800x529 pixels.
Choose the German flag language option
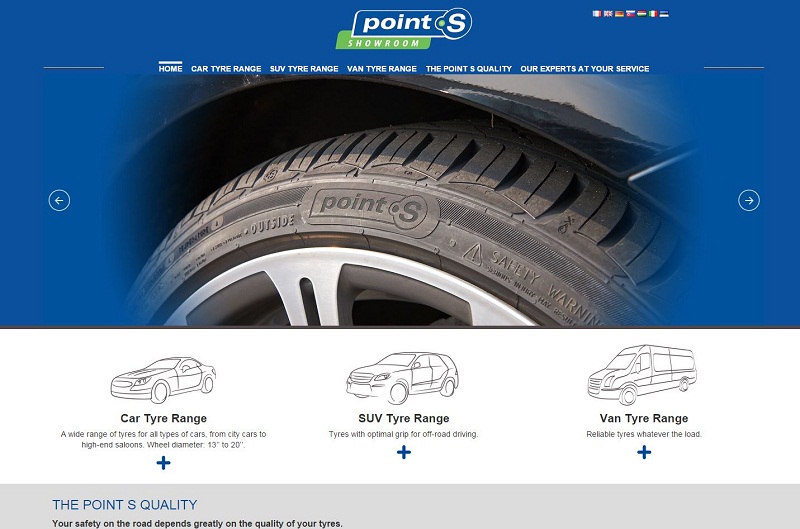point(619,14)
